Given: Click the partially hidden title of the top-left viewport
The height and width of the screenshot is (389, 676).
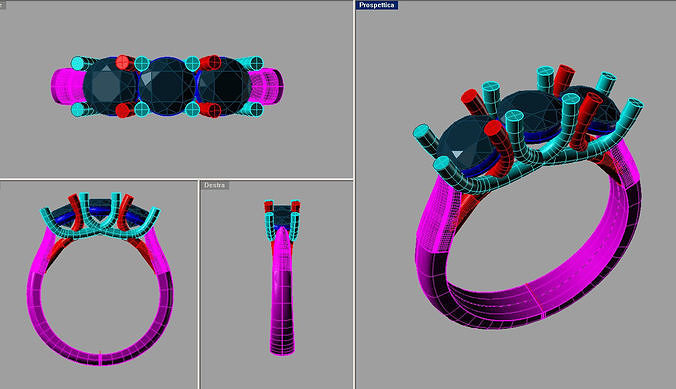Looking at the screenshot, I should 3,5.
